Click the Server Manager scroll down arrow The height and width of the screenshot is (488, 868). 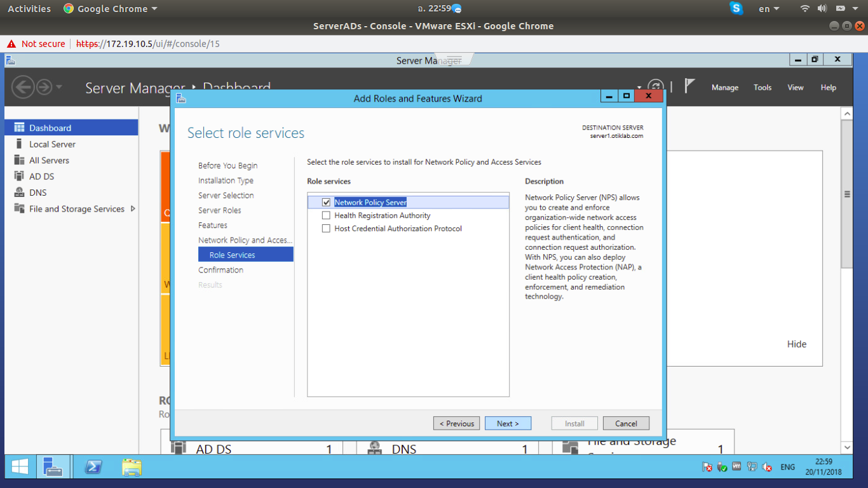(846, 448)
